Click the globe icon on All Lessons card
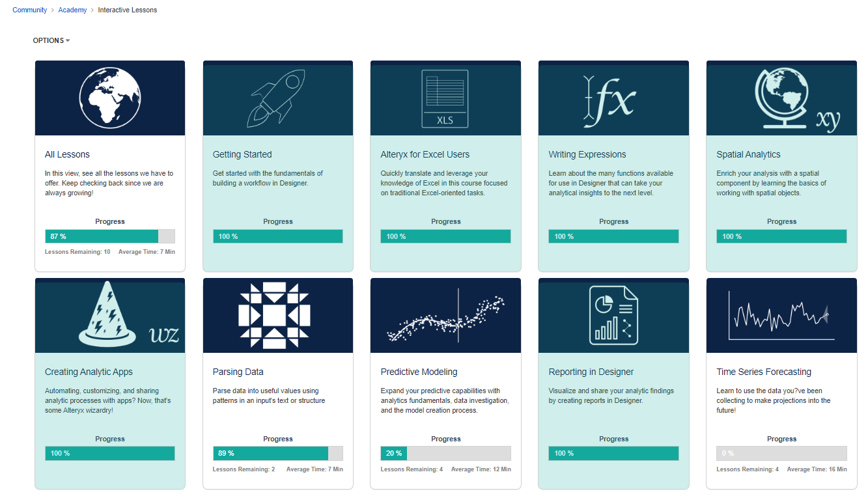The image size is (868, 498). tap(109, 98)
